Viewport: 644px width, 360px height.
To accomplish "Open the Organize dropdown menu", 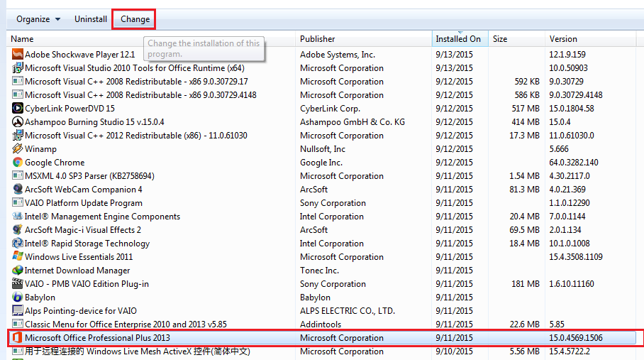I will pyautogui.click(x=38, y=19).
